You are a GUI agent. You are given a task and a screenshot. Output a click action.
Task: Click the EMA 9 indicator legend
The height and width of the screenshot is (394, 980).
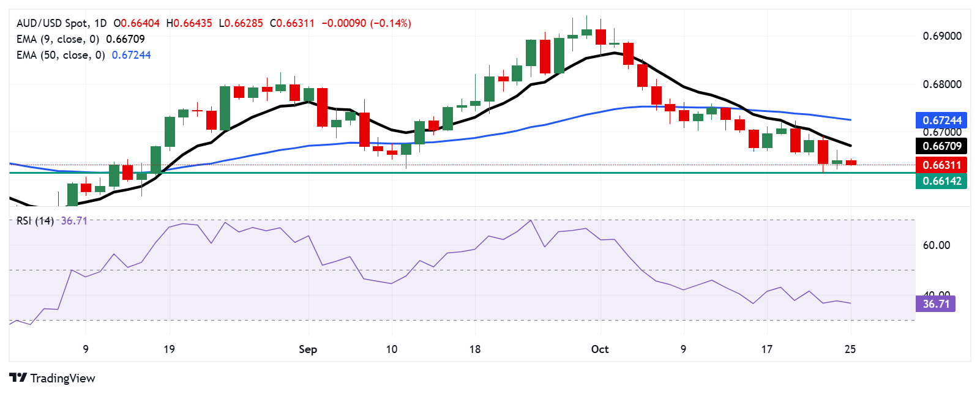pyautogui.click(x=58, y=39)
